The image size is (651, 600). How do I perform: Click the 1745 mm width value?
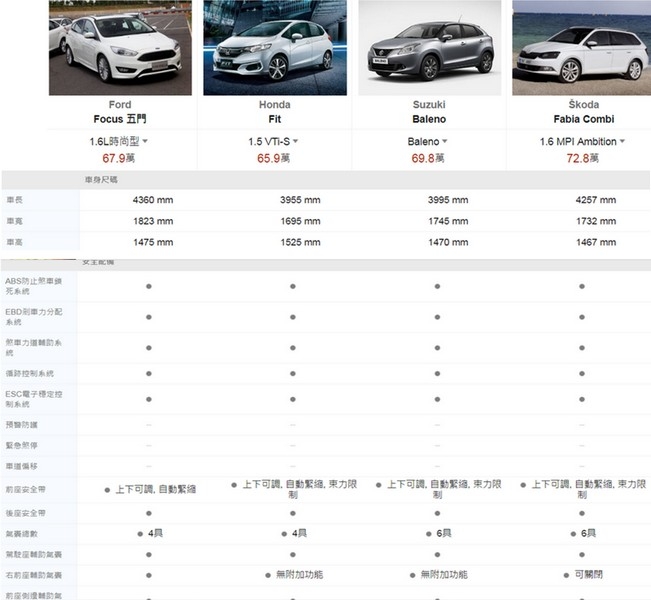point(448,221)
